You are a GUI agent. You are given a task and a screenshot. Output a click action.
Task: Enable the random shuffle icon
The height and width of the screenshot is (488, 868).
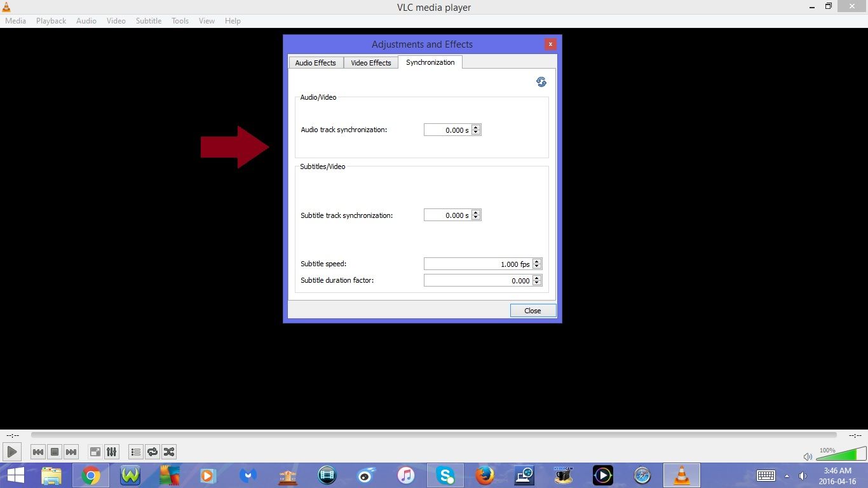pos(169,452)
